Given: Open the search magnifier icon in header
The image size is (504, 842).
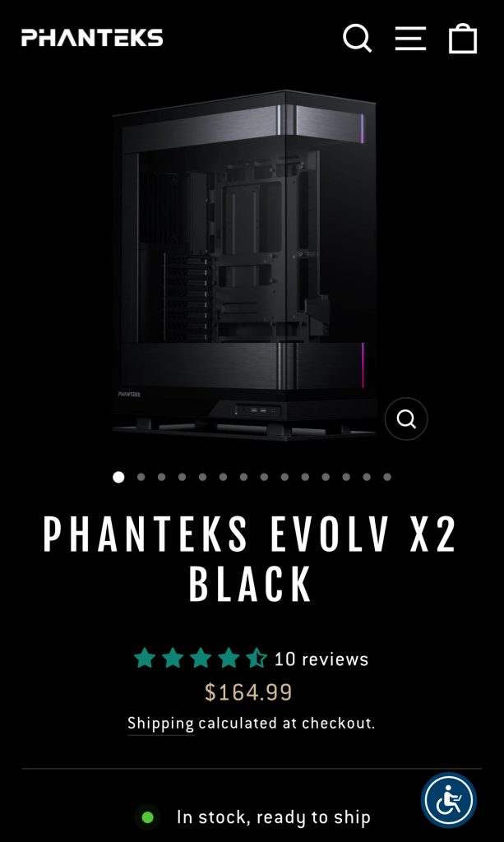Looking at the screenshot, I should pos(358,38).
